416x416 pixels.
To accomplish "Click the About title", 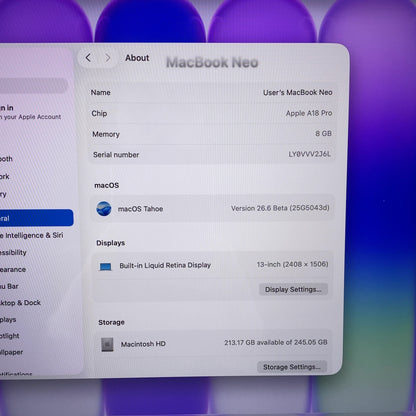I will 137,58.
